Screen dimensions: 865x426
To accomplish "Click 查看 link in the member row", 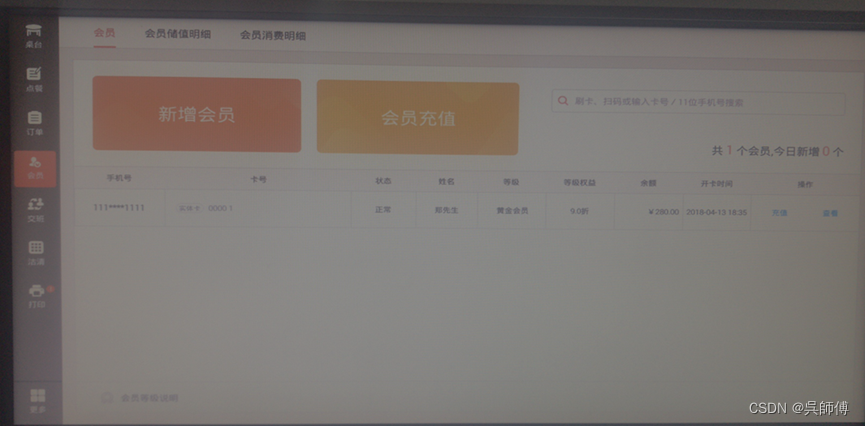I will coord(830,213).
